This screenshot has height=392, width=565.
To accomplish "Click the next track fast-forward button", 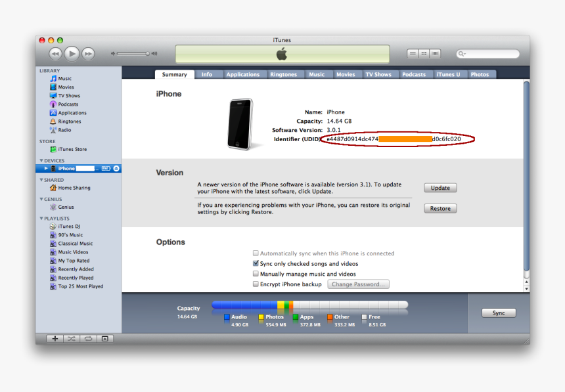I will 88,54.
